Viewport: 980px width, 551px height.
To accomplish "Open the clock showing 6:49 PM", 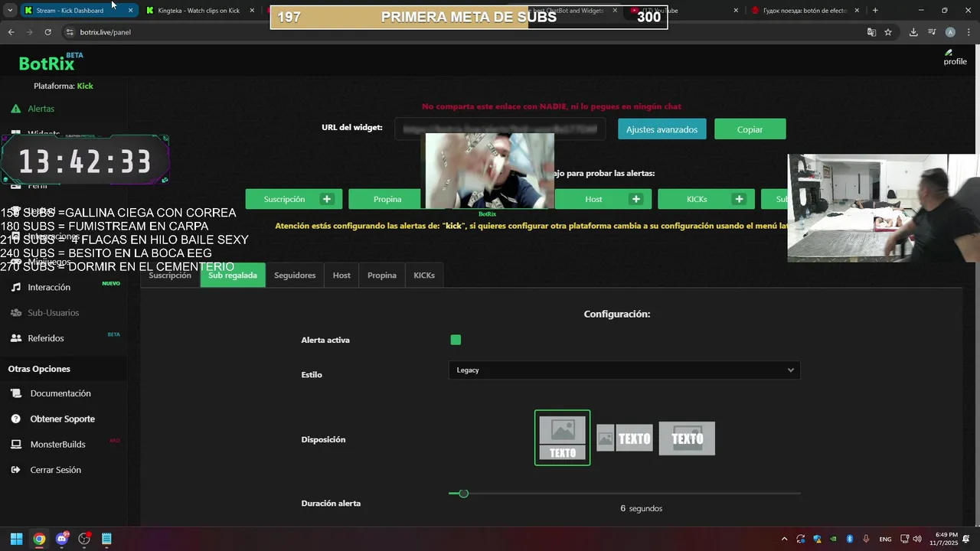I will coord(944,539).
